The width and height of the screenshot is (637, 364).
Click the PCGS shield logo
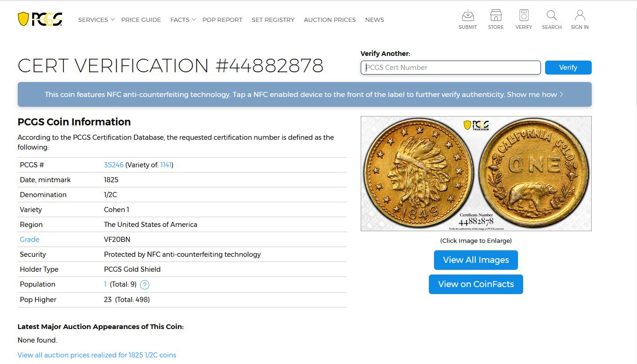40,19
